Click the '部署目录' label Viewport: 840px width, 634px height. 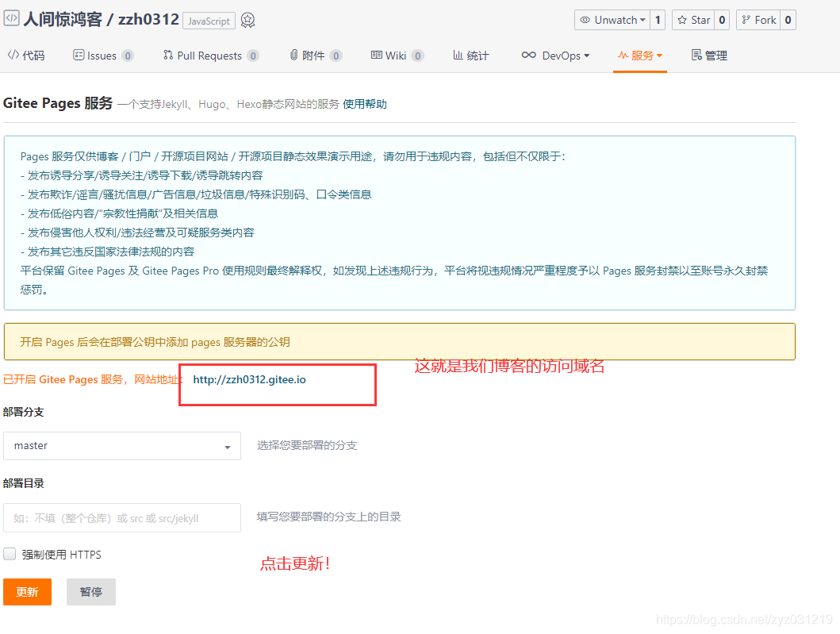click(24, 483)
